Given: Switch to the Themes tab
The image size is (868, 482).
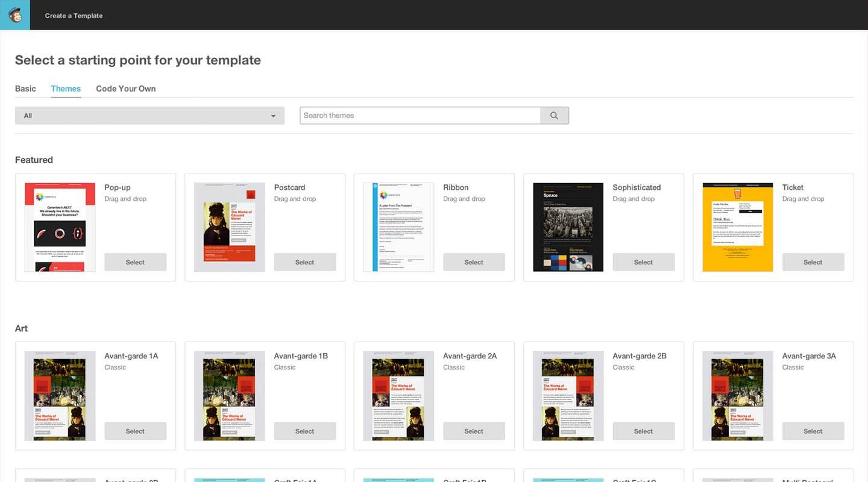Looking at the screenshot, I should tap(66, 89).
